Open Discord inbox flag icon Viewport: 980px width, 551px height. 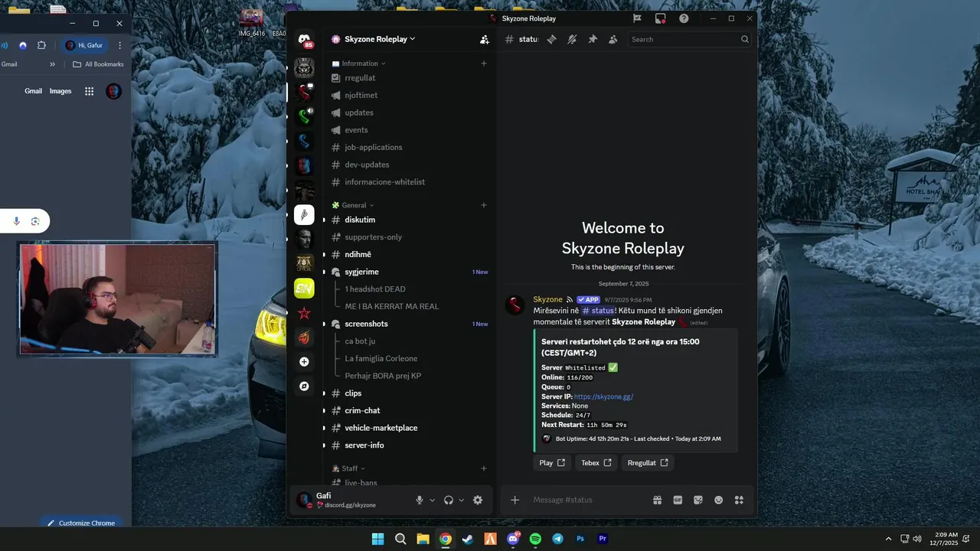[637, 18]
